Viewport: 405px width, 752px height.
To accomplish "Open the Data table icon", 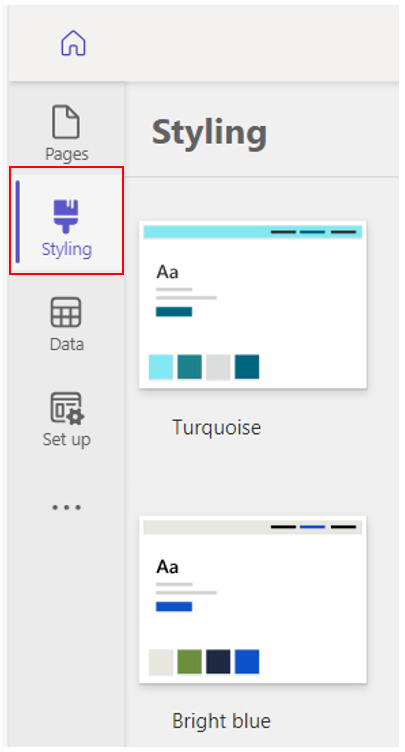I will (66, 312).
